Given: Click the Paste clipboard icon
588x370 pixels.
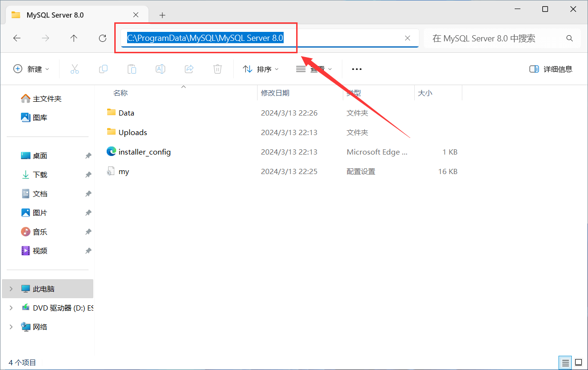Looking at the screenshot, I should pyautogui.click(x=132, y=69).
